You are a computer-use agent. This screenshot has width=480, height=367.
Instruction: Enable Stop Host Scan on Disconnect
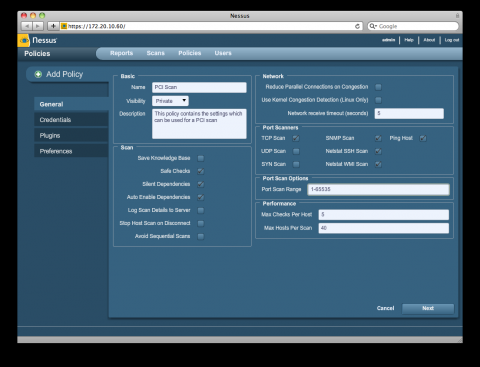point(201,223)
